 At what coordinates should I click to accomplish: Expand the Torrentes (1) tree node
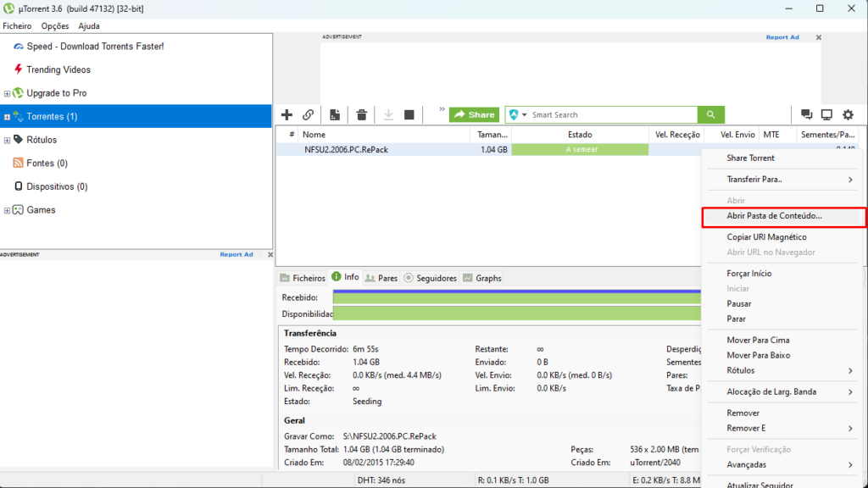(x=7, y=117)
